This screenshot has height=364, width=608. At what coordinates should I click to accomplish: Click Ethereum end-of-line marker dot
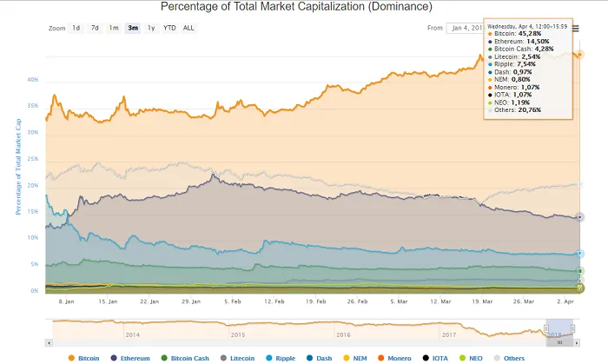click(x=579, y=217)
